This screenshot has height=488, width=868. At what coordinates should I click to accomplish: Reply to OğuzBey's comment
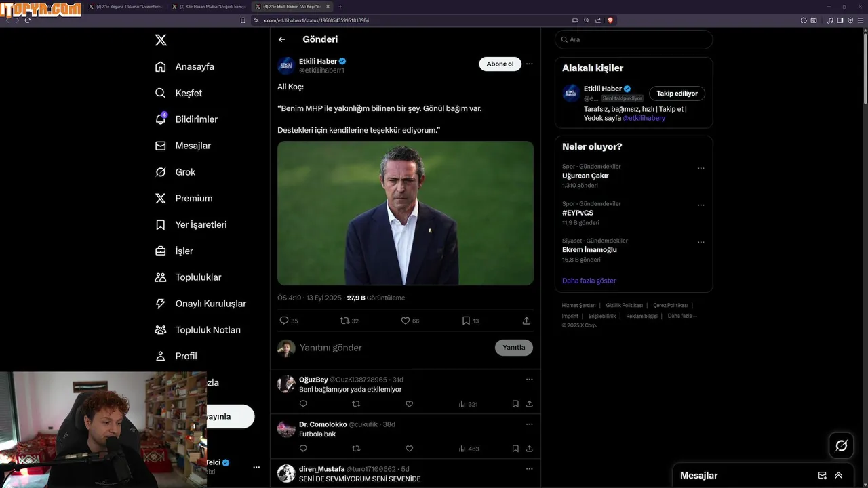point(303,404)
